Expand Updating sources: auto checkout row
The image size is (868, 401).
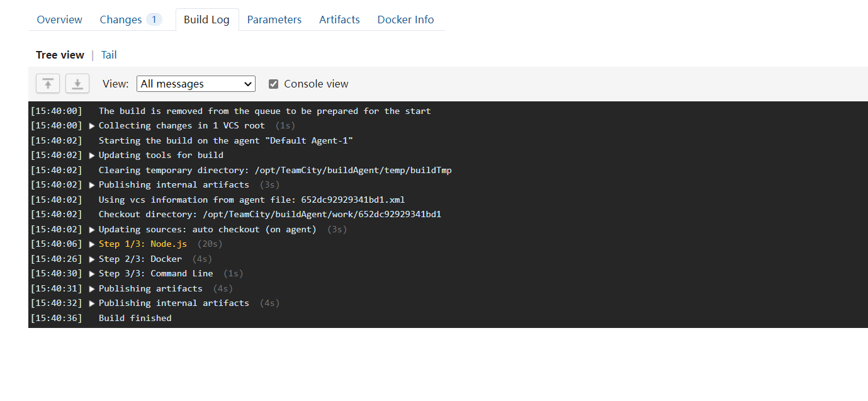pos(92,230)
